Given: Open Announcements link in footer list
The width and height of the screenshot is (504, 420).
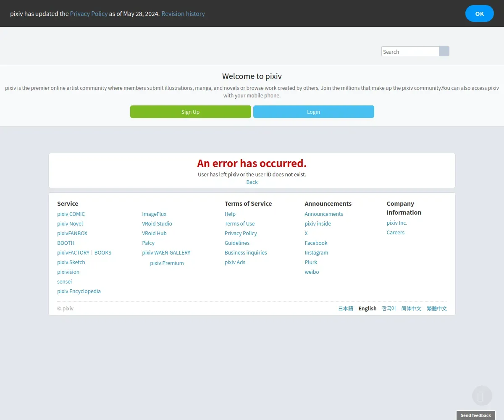Looking at the screenshot, I should tap(324, 214).
